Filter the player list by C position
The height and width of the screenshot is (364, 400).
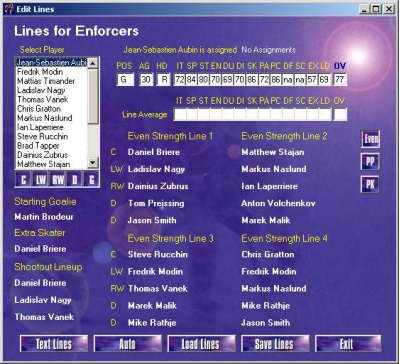click(x=23, y=180)
